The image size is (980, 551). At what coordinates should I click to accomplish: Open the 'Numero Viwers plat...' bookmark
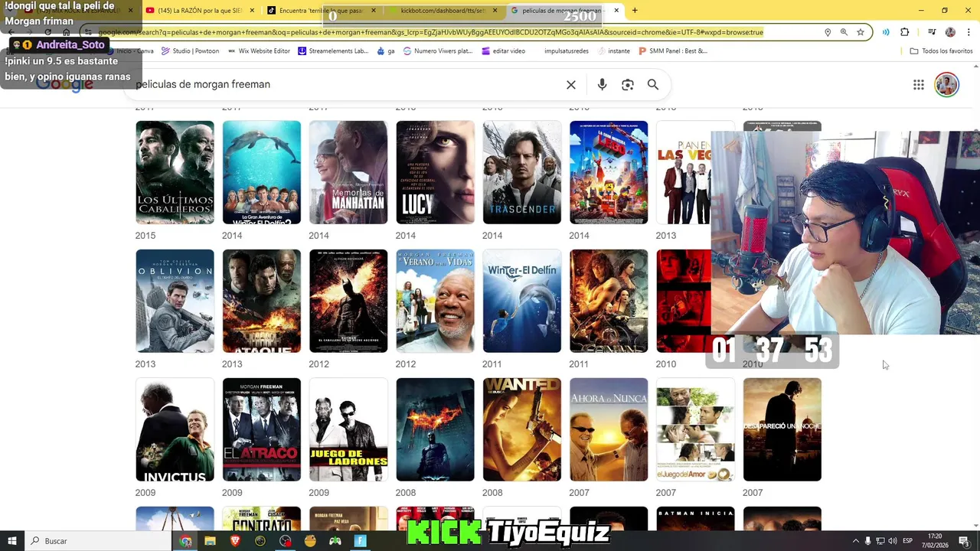pyautogui.click(x=437, y=51)
